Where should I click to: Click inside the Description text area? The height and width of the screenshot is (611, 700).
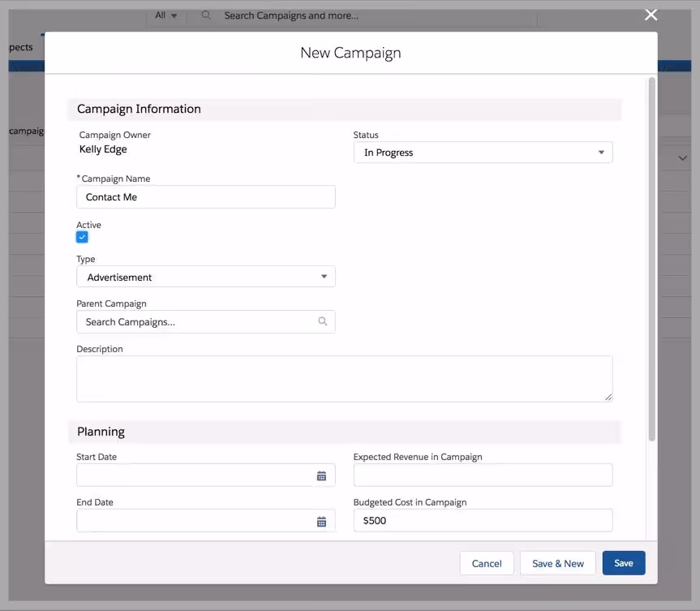pos(345,379)
